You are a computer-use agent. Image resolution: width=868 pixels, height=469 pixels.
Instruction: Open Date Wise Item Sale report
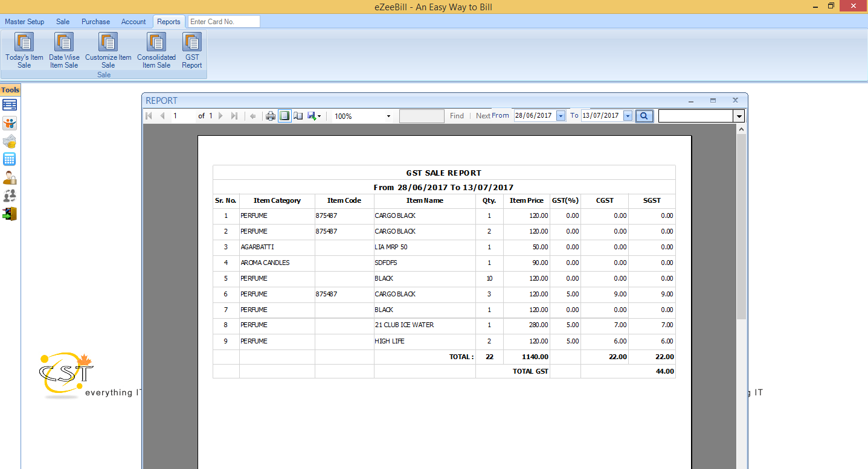[x=64, y=51]
